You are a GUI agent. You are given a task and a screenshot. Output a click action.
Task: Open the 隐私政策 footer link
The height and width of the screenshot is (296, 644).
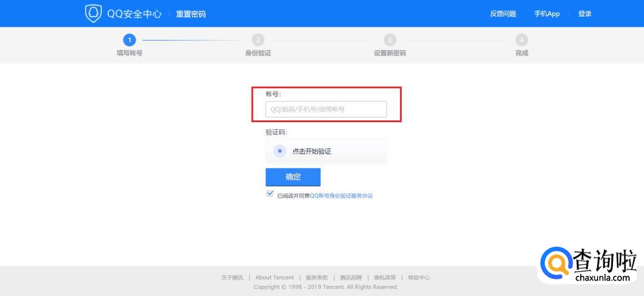[x=385, y=278]
